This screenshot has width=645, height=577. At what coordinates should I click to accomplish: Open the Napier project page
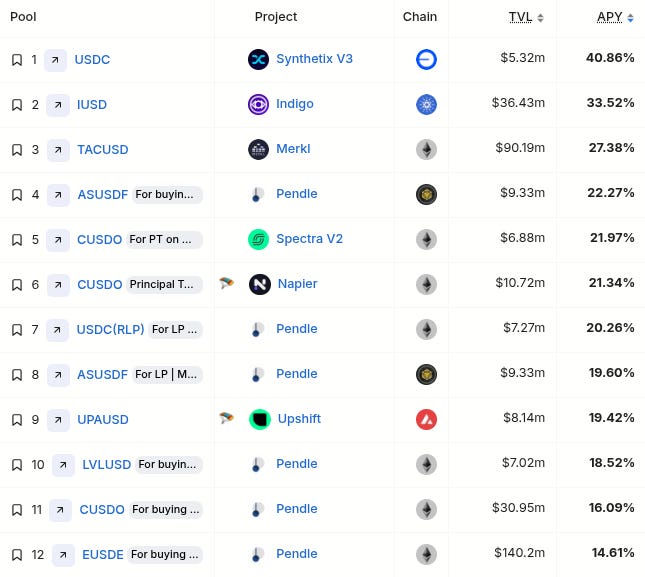[297, 284]
